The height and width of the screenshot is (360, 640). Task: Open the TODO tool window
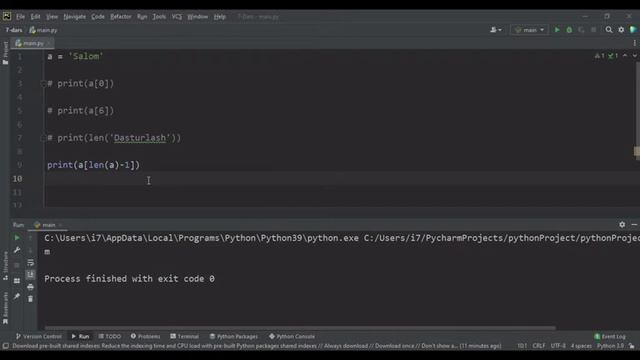(x=110, y=336)
